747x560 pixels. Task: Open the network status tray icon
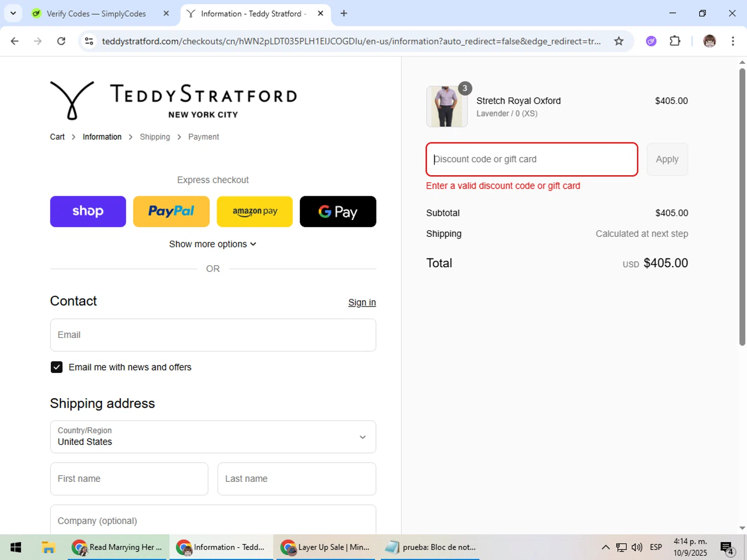622,548
